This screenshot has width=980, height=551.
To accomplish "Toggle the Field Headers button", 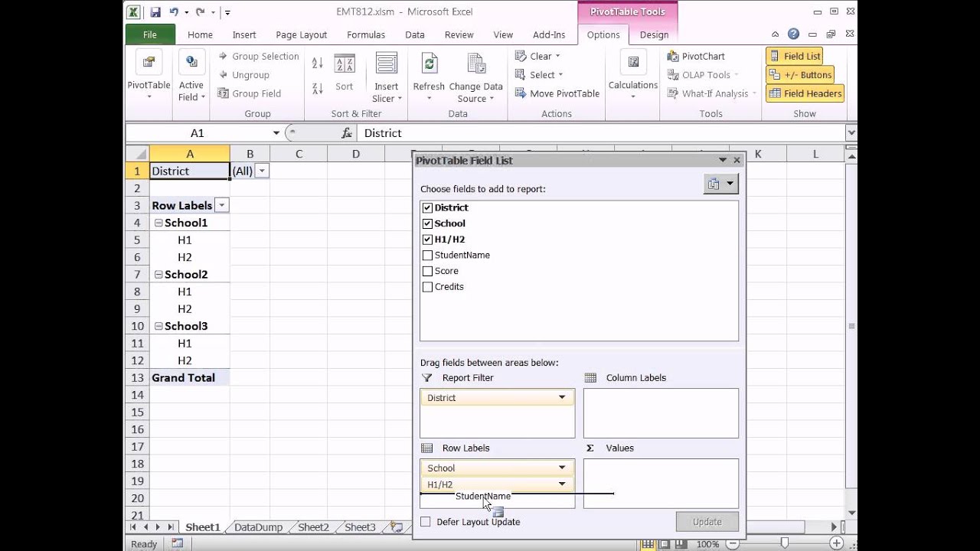I will coord(805,93).
